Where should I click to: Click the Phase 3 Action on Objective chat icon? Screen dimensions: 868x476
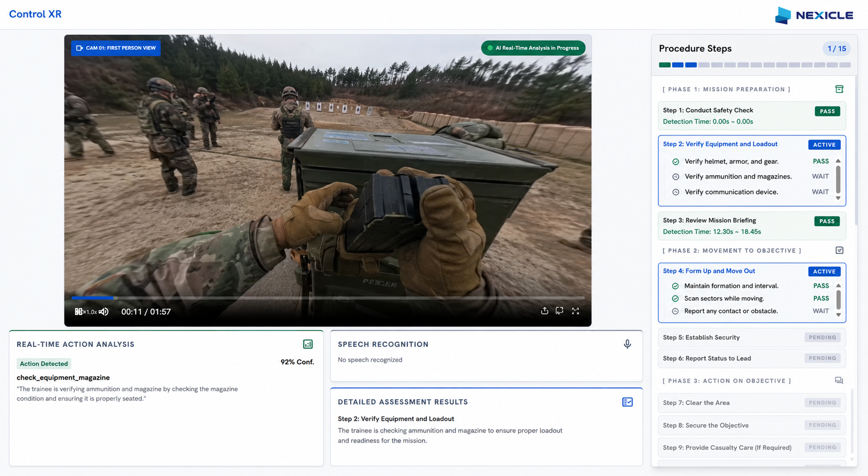[x=839, y=381]
